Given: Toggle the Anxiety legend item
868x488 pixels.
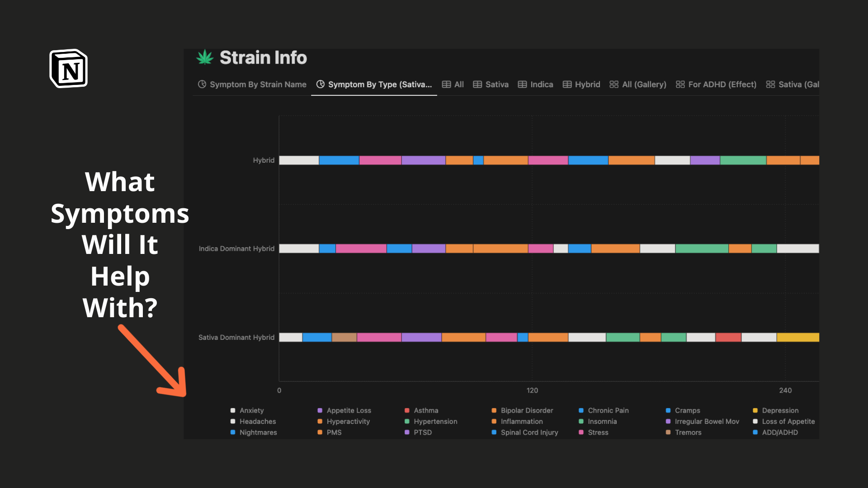Looking at the screenshot, I should (251, 410).
